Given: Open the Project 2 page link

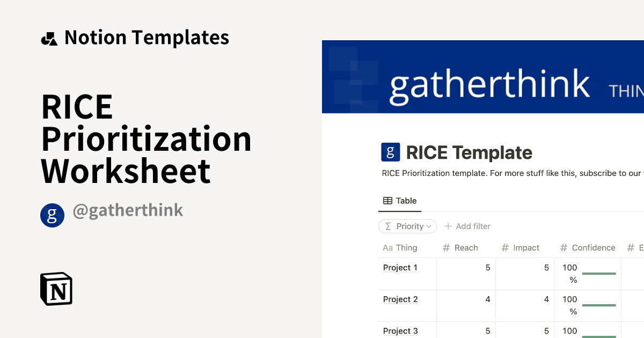Looking at the screenshot, I should coord(400,299).
